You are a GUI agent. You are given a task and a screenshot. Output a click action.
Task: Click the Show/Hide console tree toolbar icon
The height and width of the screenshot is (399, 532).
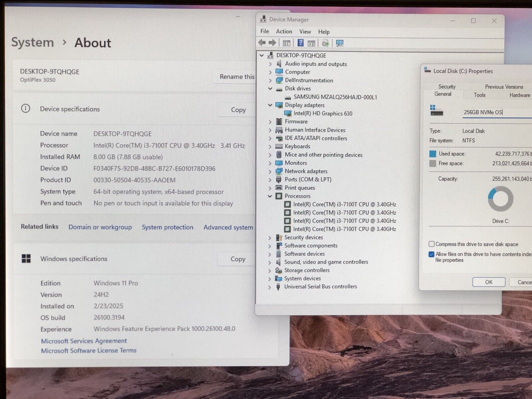tap(286, 43)
